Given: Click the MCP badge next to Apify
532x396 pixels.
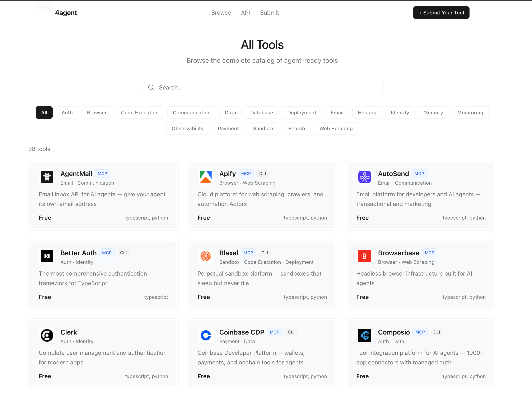Looking at the screenshot, I should click(x=246, y=173).
